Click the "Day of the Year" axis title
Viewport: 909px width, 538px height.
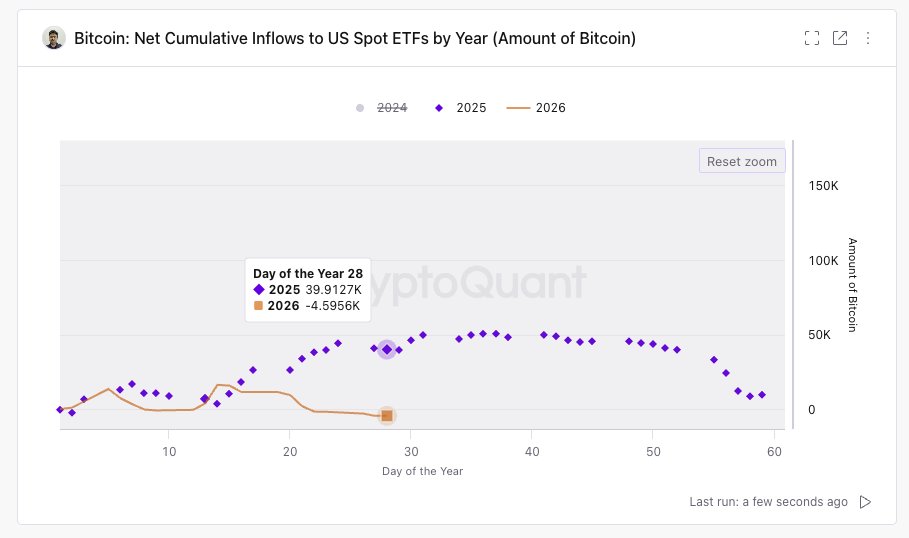[x=422, y=471]
